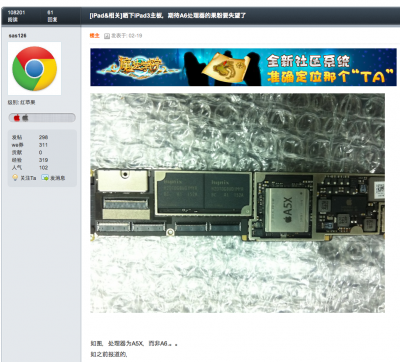Click the line starting 如之前报道的
This screenshot has height=362, width=400.
tap(109, 354)
